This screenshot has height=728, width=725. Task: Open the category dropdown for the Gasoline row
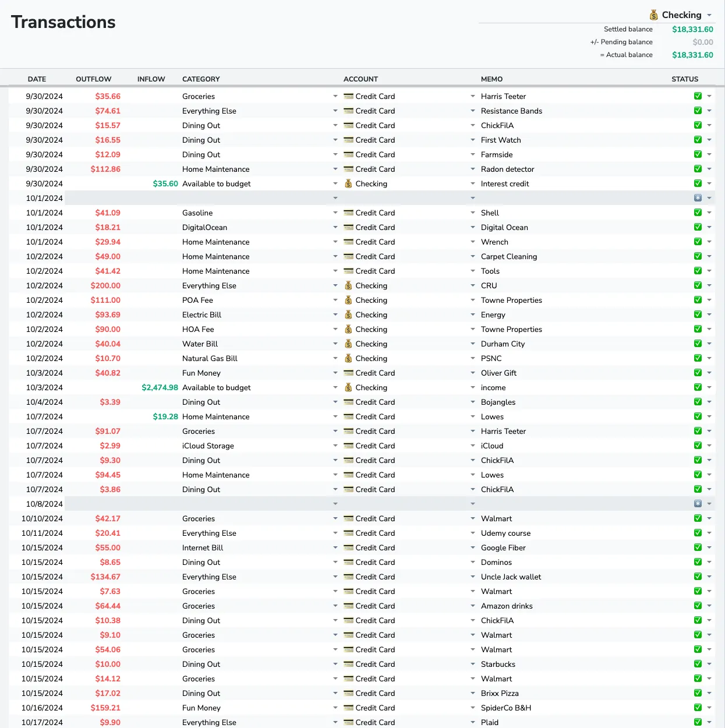tap(335, 213)
